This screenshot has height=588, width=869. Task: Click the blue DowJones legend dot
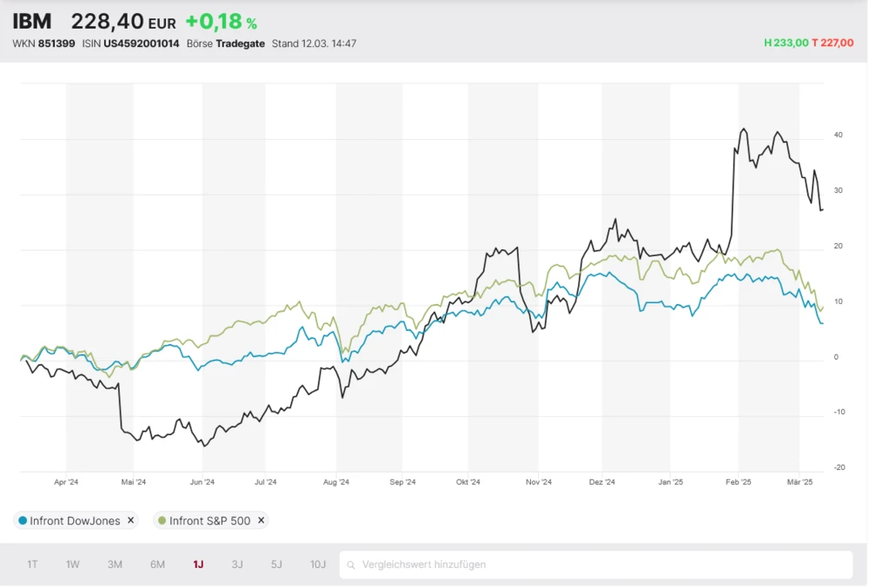(x=22, y=521)
